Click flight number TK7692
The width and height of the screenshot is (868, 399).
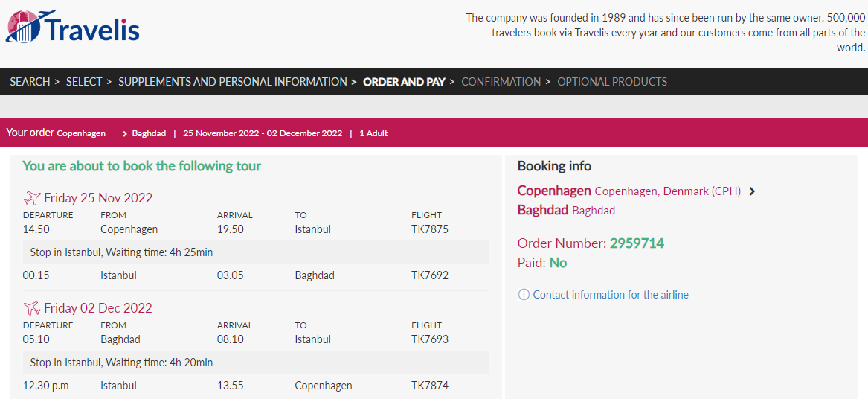(x=430, y=275)
